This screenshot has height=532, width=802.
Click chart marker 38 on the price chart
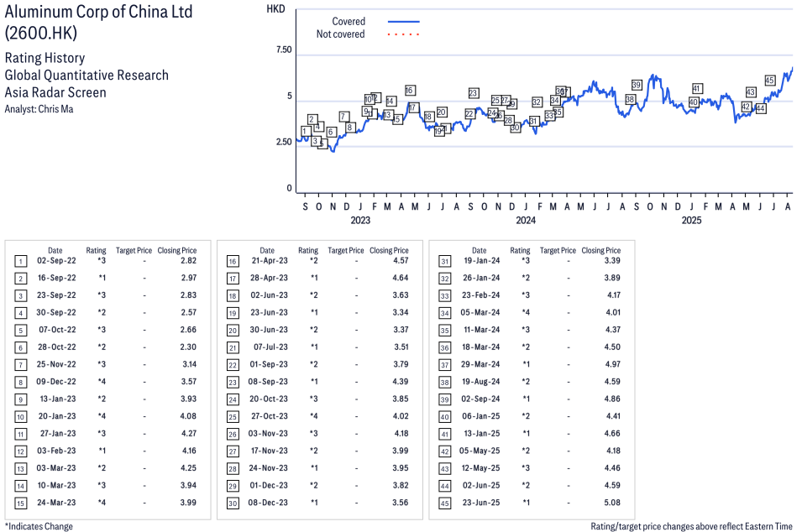pyautogui.click(x=630, y=100)
